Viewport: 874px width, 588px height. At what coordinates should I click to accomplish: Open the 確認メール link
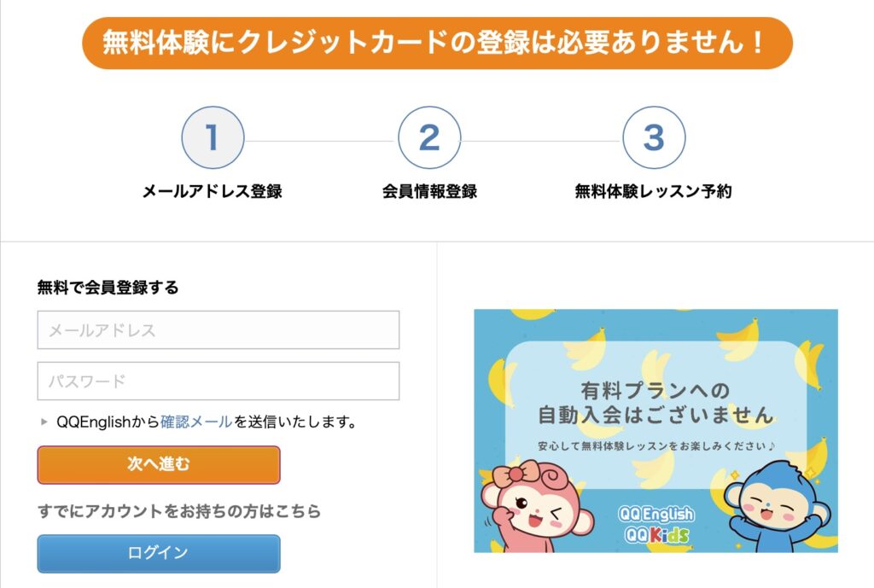[x=195, y=422]
